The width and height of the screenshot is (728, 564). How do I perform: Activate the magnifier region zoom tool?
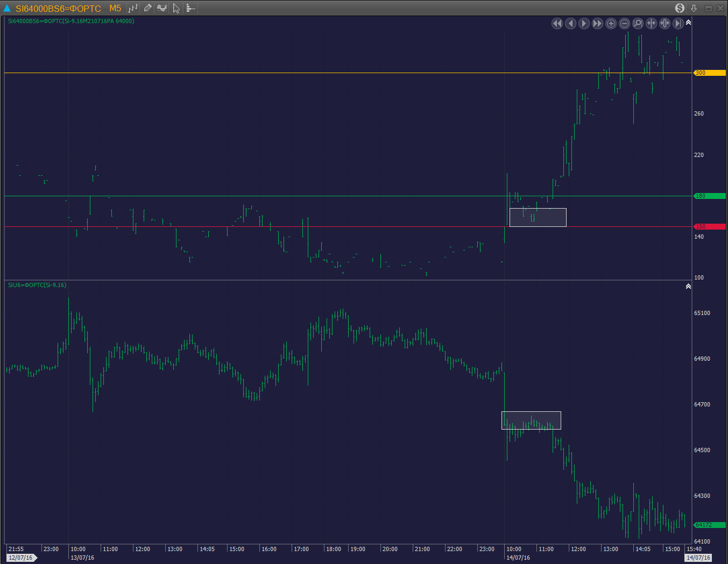click(638, 23)
